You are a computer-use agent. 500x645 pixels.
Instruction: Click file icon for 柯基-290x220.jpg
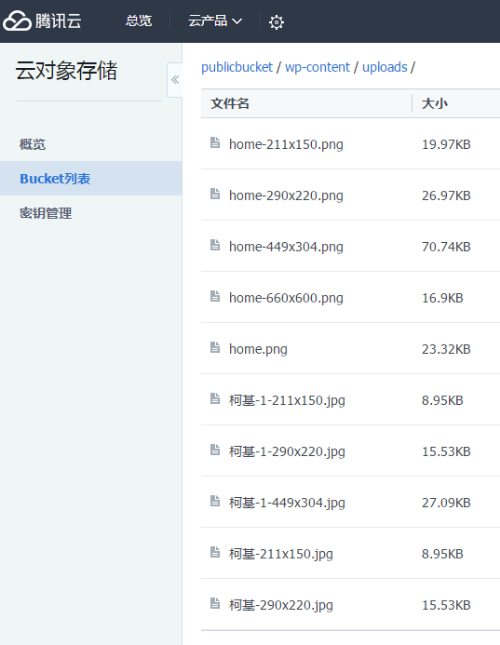coord(215,603)
